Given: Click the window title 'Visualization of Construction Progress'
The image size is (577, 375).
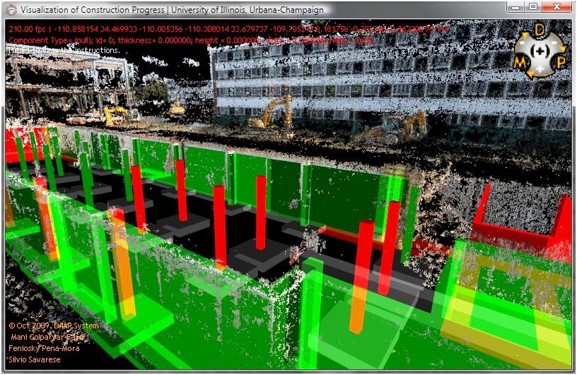Looking at the screenshot, I should click(92, 10).
